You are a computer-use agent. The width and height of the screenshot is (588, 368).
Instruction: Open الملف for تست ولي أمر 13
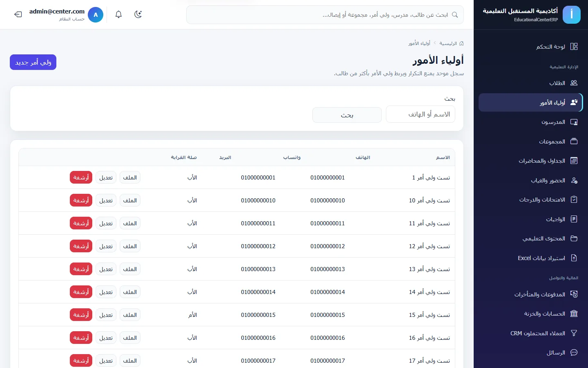point(130,269)
